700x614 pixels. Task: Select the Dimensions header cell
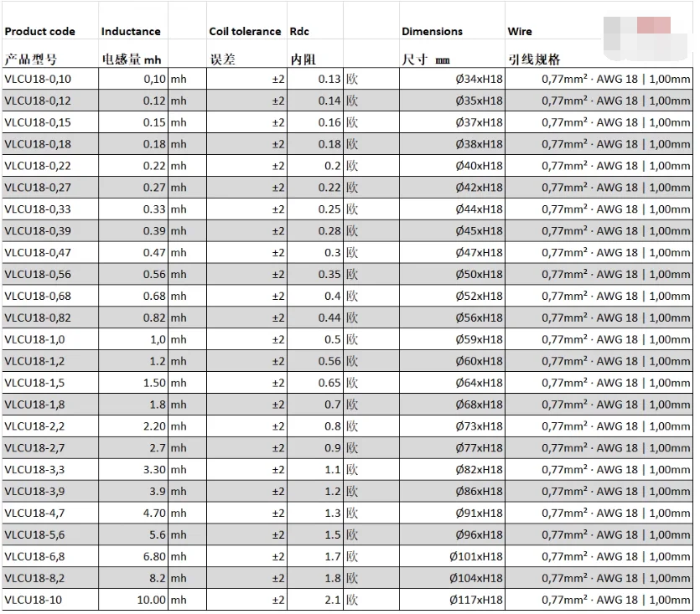pos(452,21)
